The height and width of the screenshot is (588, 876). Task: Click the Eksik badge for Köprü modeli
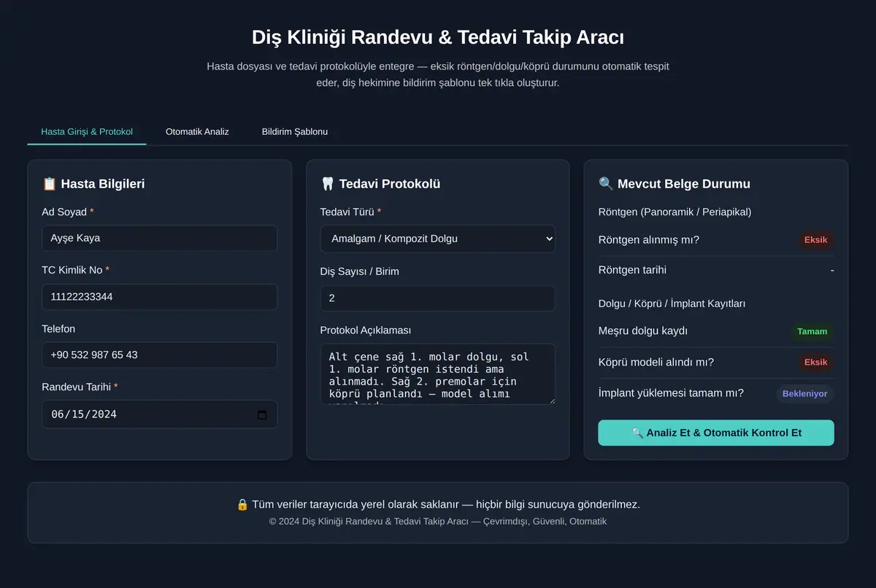816,363
